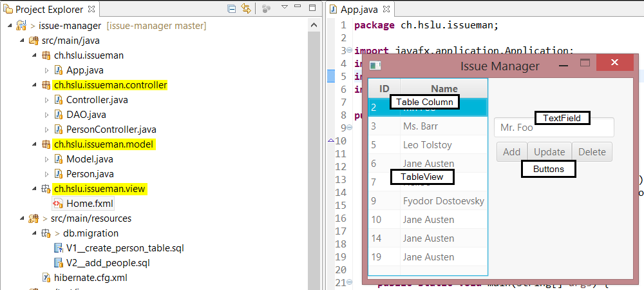Image resolution: width=644 pixels, height=290 pixels.
Task: Collapse the src/main/resources folder
Action: [x=22, y=218]
